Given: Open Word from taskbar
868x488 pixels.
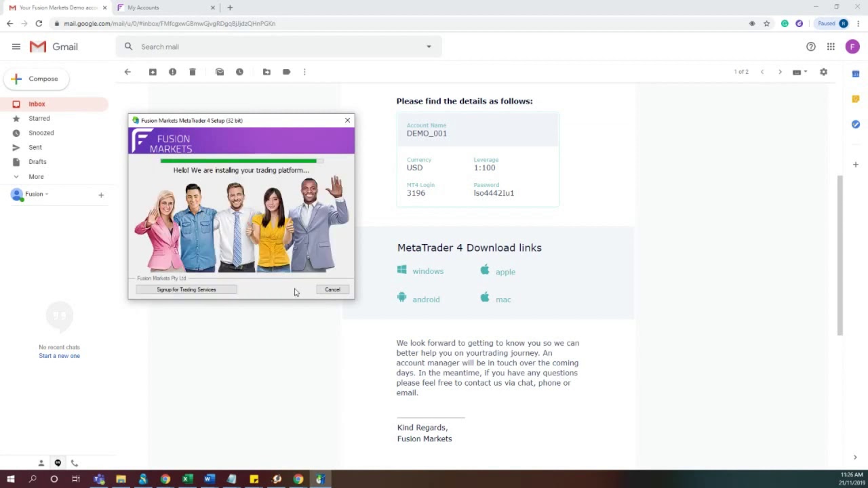Looking at the screenshot, I should click(210, 479).
